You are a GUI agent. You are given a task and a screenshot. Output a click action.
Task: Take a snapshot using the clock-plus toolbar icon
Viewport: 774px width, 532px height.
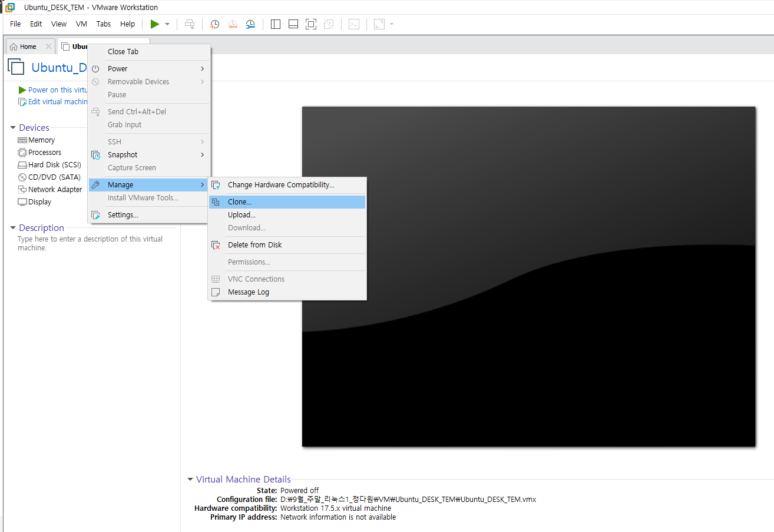tap(215, 24)
